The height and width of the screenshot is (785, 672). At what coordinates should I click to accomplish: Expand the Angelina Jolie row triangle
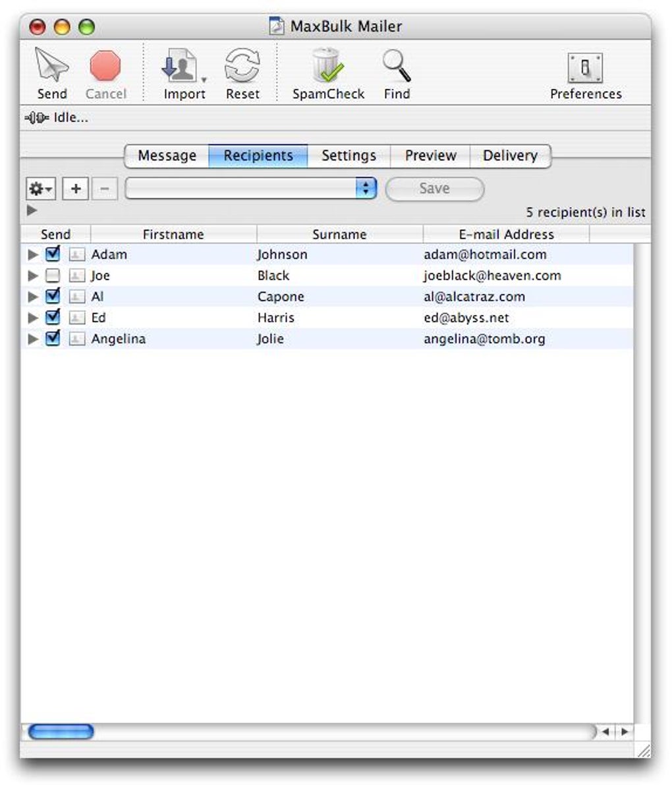[x=33, y=339]
